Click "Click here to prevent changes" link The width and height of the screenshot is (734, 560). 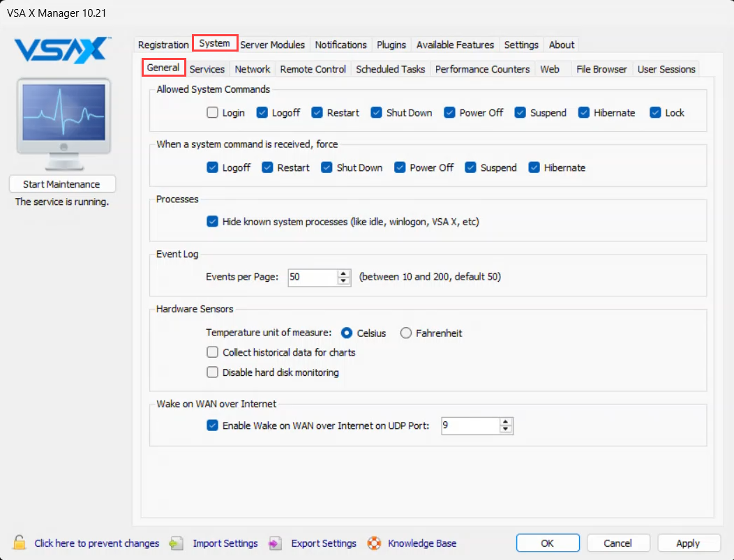(96, 543)
